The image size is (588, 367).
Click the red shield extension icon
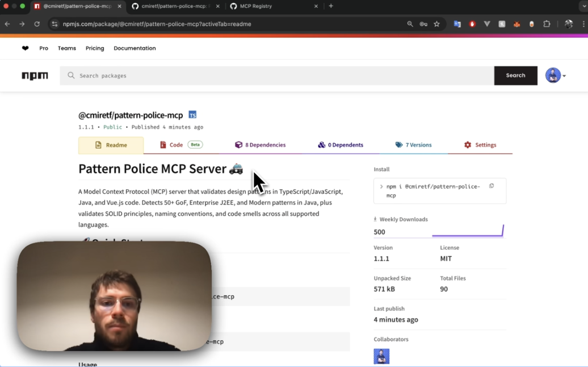[x=472, y=24]
